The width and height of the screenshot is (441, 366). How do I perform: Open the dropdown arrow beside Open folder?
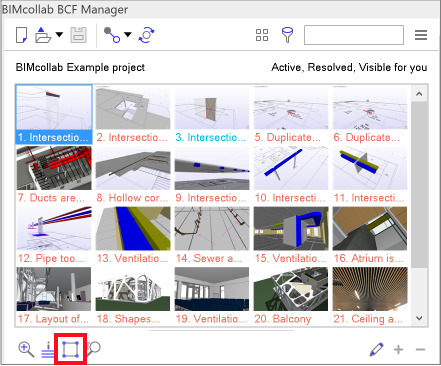coord(59,34)
